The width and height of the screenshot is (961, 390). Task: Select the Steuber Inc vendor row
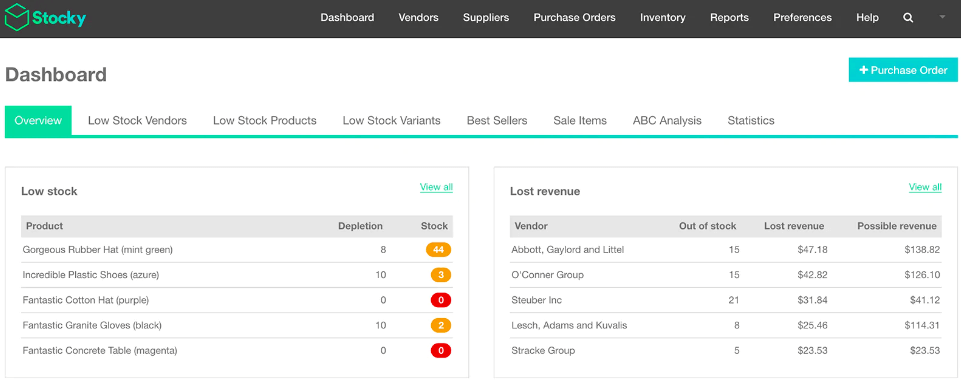click(x=726, y=300)
